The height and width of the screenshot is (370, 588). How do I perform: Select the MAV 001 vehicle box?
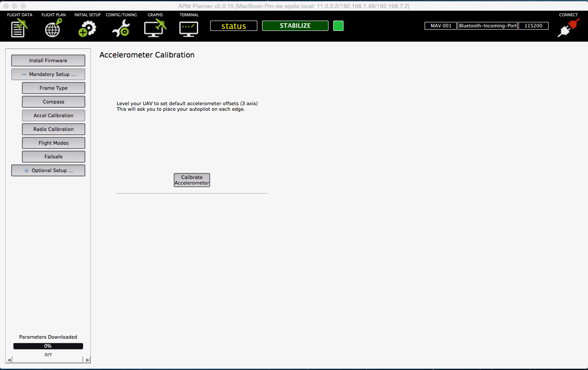tap(440, 26)
